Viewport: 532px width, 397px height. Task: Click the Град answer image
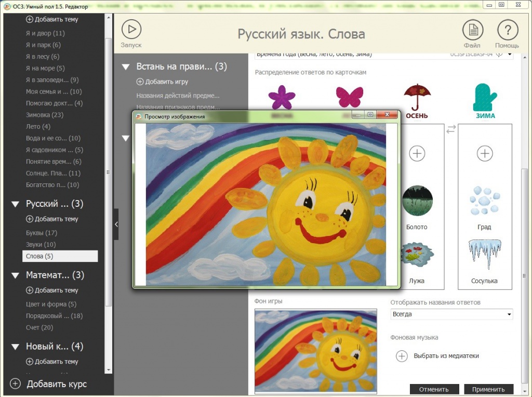tap(485, 201)
